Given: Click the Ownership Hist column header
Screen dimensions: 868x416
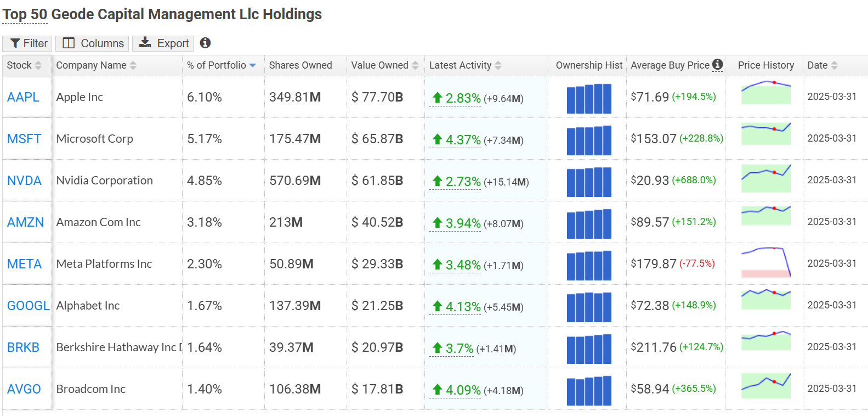Looking at the screenshot, I should (589, 65).
